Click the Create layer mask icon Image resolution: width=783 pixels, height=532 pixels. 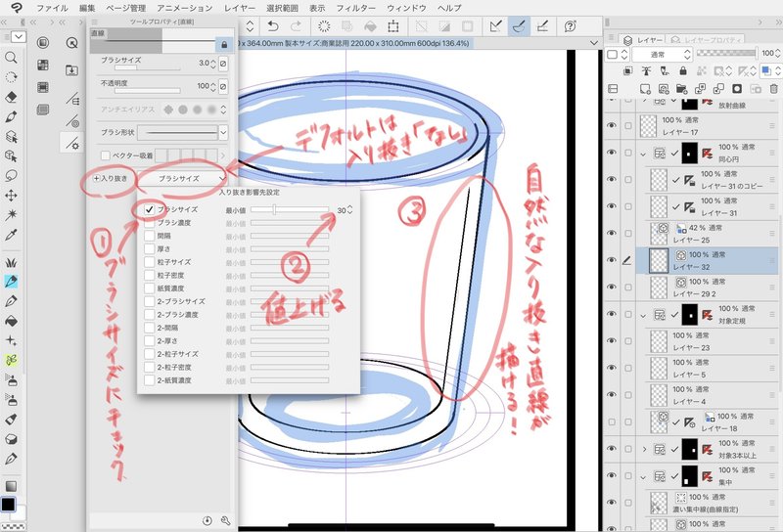(x=737, y=89)
